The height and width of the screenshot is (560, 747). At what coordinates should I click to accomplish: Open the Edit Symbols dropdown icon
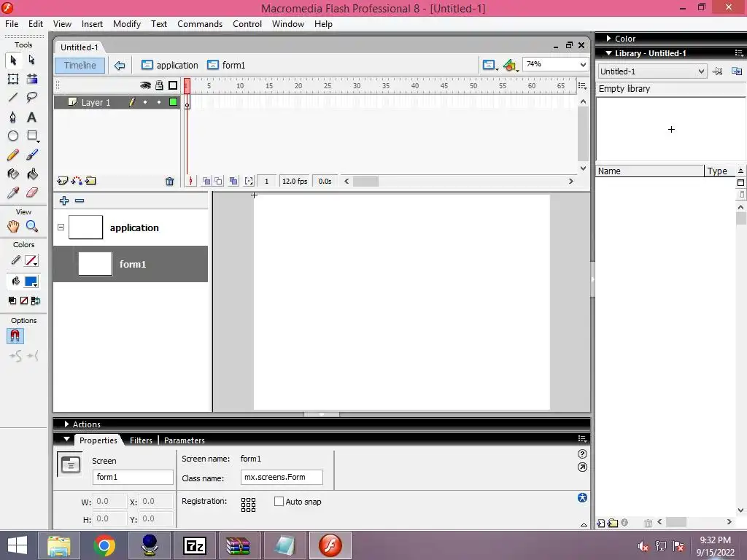tap(510, 65)
